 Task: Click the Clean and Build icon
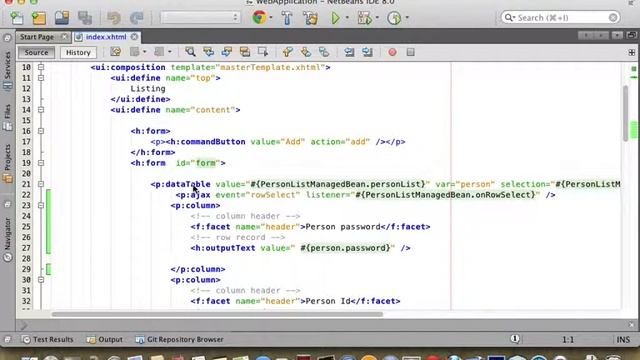click(x=311, y=18)
